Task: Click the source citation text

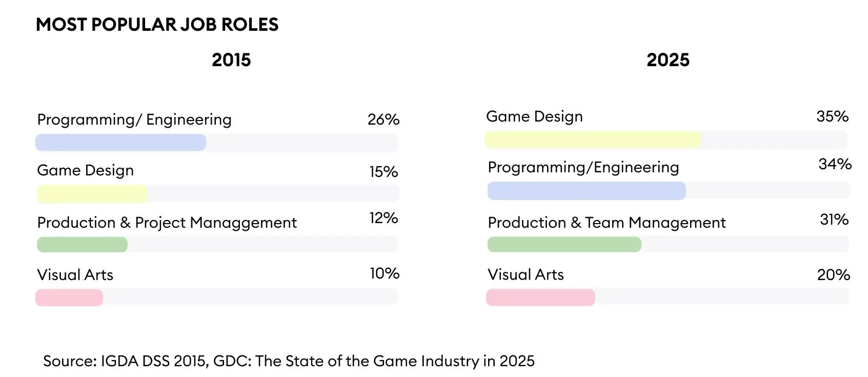Action: (289, 361)
